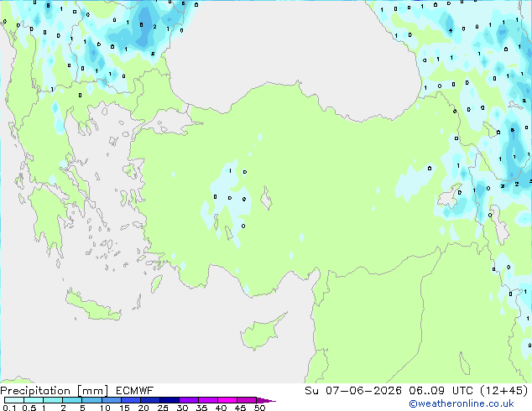Click the "06..09 UTC" time range
Screen dimensions: 532x411
tap(441, 391)
